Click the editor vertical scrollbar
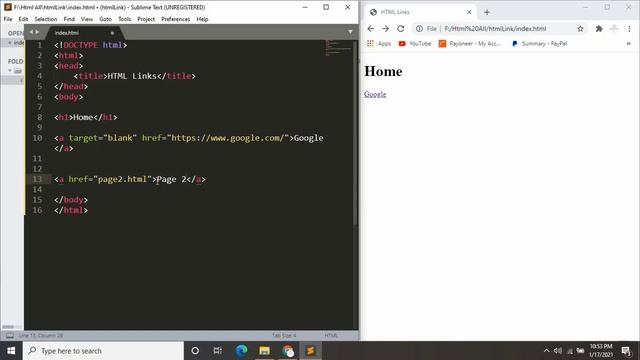640x360 pixels. point(355,132)
